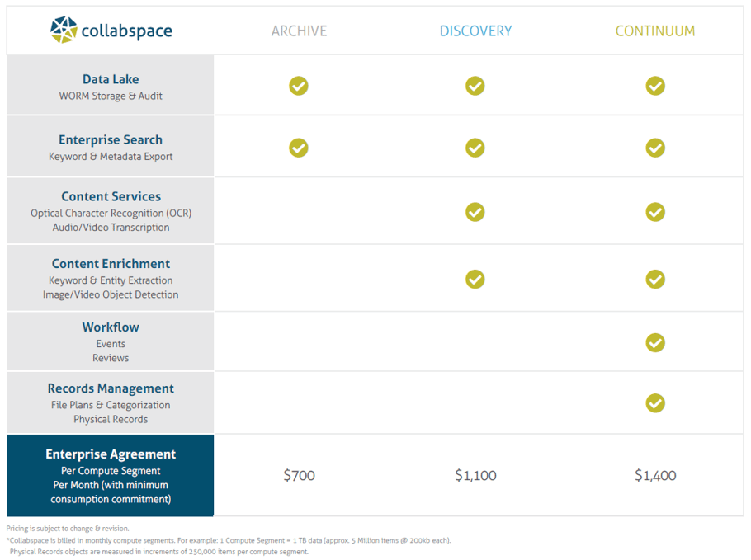The height and width of the screenshot is (560, 751).
Task: Click the Enterprise Search feature title
Action: 111,139
